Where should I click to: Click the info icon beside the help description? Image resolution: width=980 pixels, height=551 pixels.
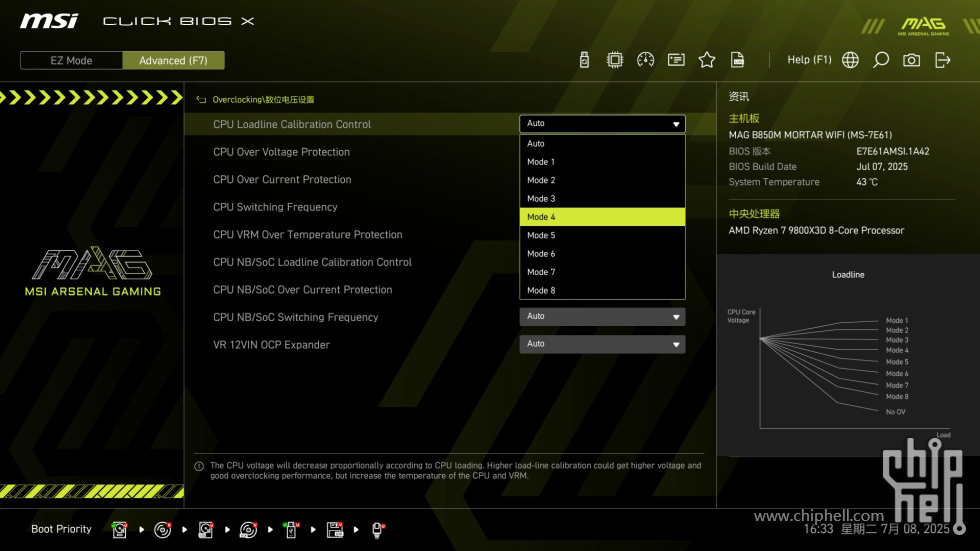(x=199, y=466)
